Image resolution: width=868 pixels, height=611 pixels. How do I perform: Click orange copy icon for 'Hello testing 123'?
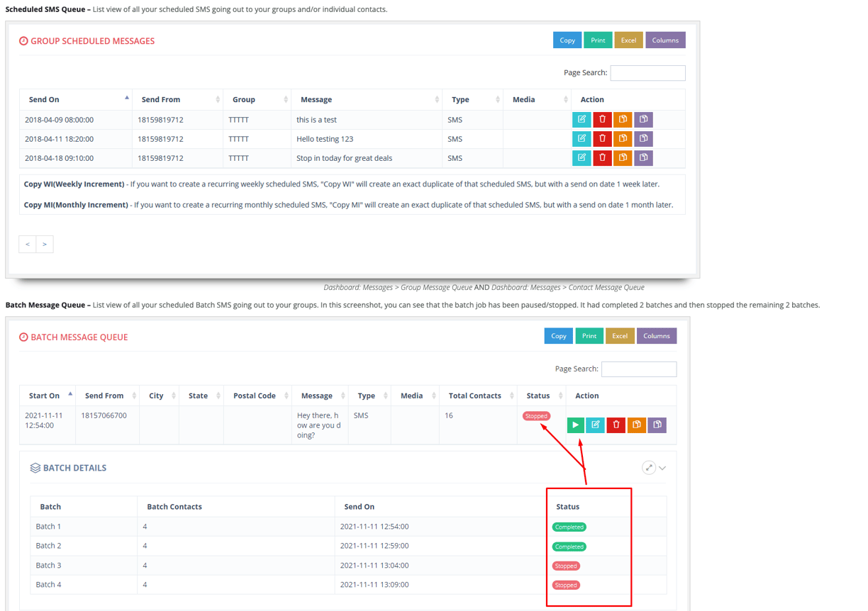[x=623, y=138]
